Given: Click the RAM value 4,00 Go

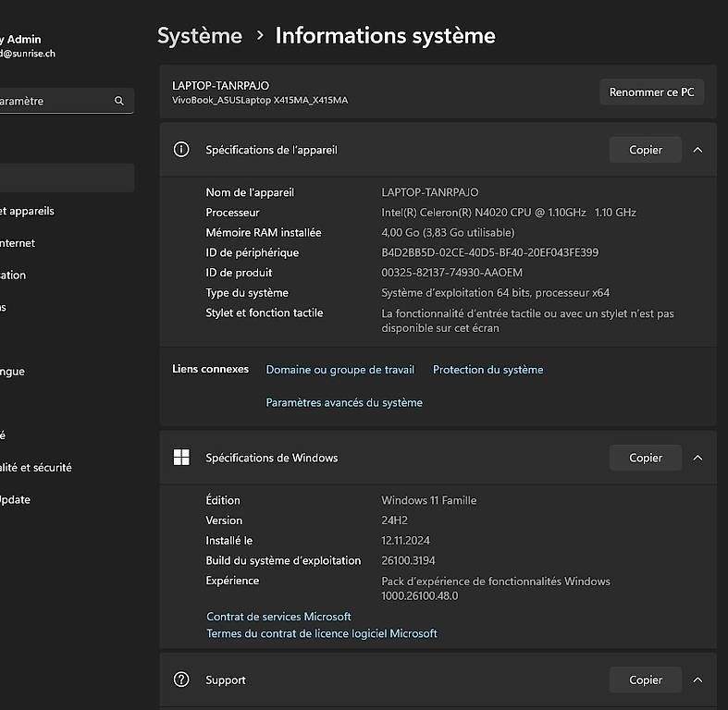Looking at the screenshot, I should (x=448, y=232).
